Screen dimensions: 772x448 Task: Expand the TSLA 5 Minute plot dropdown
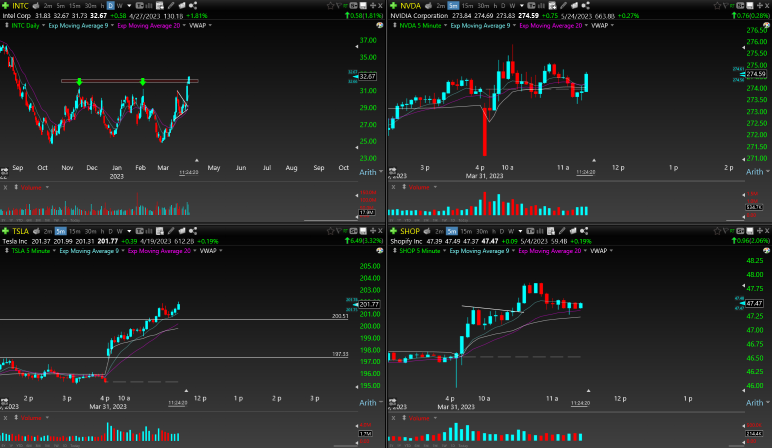click(x=54, y=251)
